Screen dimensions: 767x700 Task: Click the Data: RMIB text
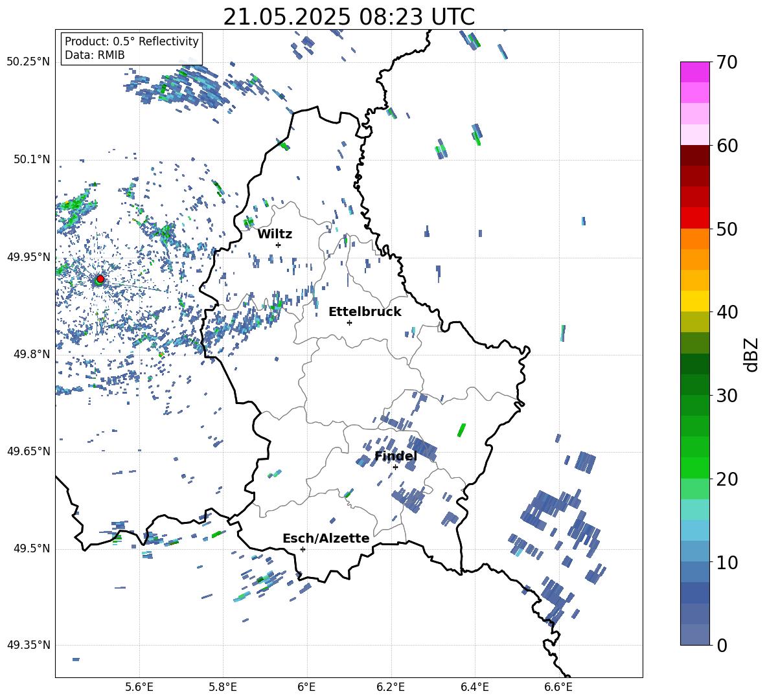coord(95,55)
